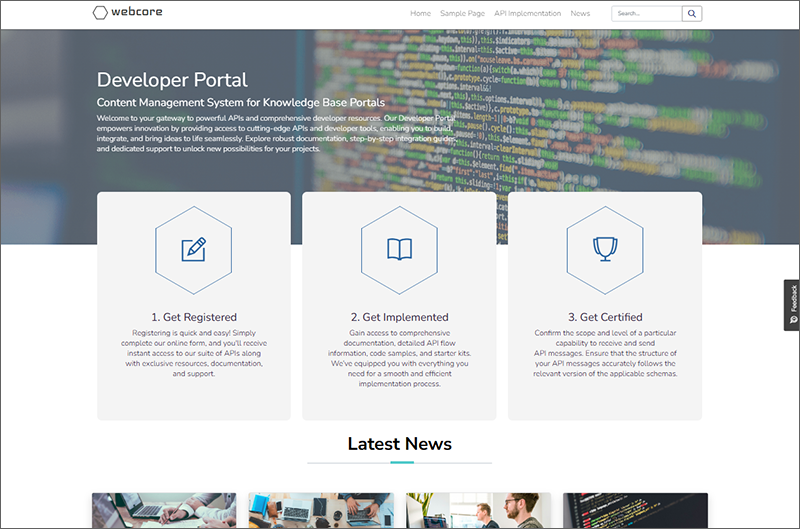Click the webcore hexagon logo icon
The height and width of the screenshot is (529, 800).
point(100,13)
